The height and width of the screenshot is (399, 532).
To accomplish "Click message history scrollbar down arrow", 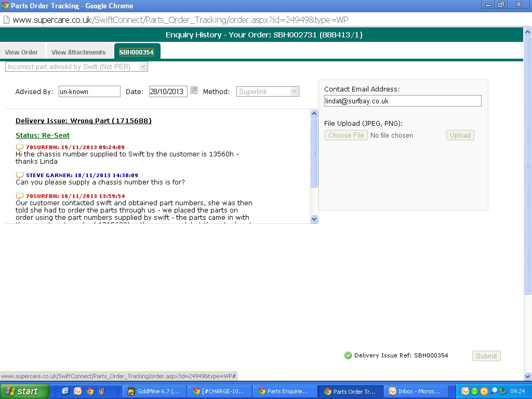I will (x=314, y=219).
